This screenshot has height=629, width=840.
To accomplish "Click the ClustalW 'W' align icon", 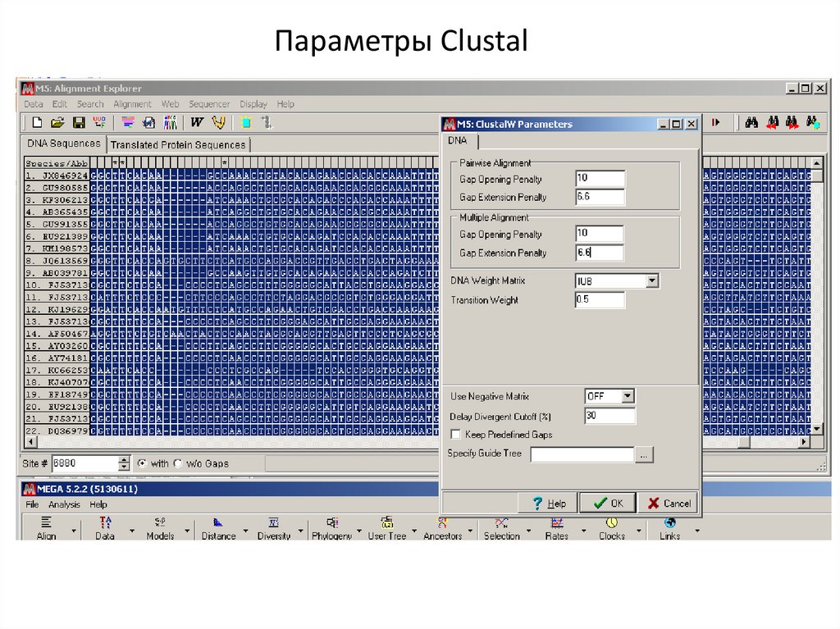I will [x=197, y=123].
